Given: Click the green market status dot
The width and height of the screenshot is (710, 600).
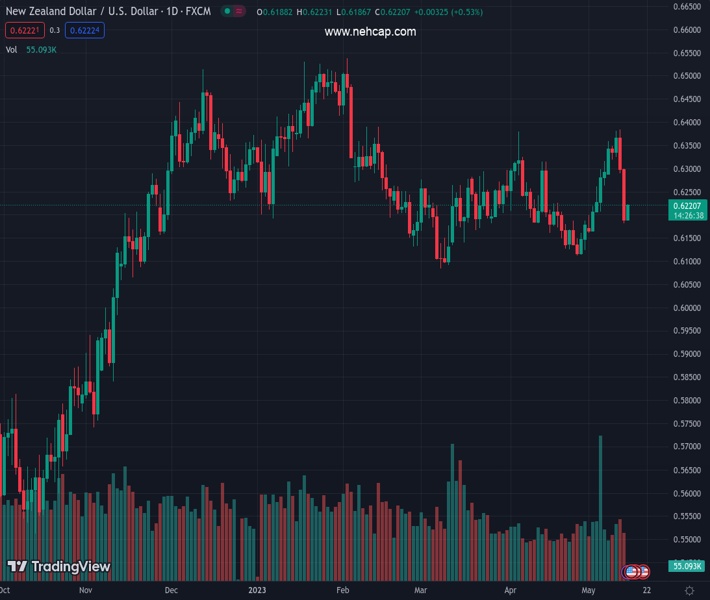Looking at the screenshot, I should pyautogui.click(x=227, y=11).
